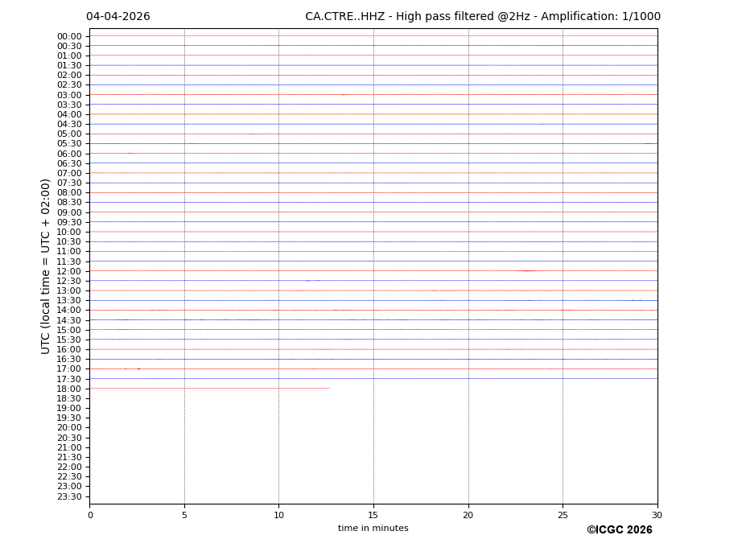
Task: Click the 12:00 row time label
Action: tap(69, 271)
